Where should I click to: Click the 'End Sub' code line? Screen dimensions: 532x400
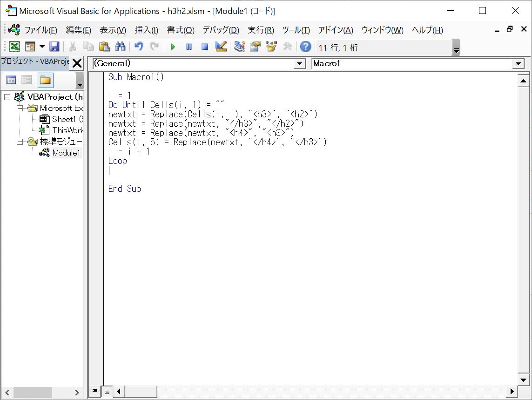point(125,189)
